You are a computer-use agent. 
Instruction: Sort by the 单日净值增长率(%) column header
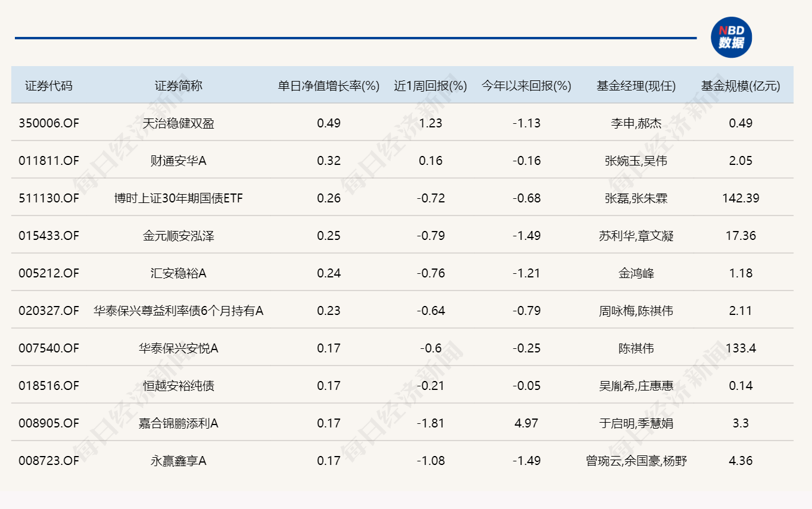327,85
